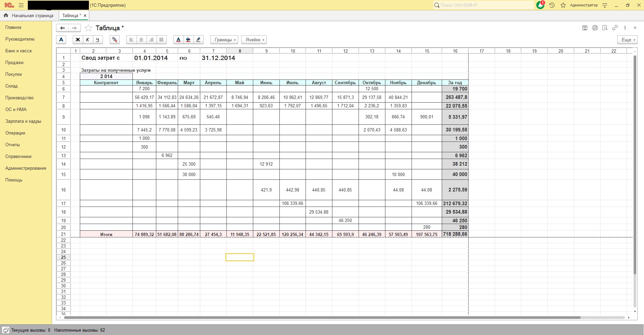Toggle italic (К) formatting

(x=88, y=40)
